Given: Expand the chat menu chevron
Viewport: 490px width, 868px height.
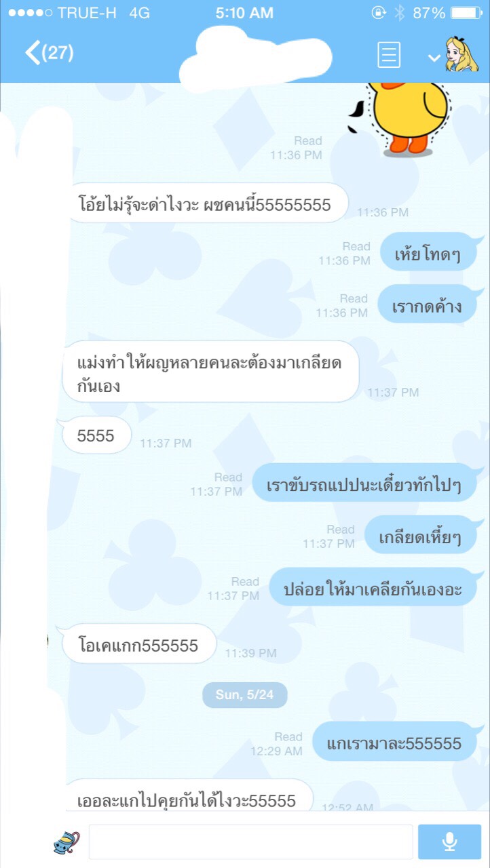Looking at the screenshot, I should (x=434, y=58).
